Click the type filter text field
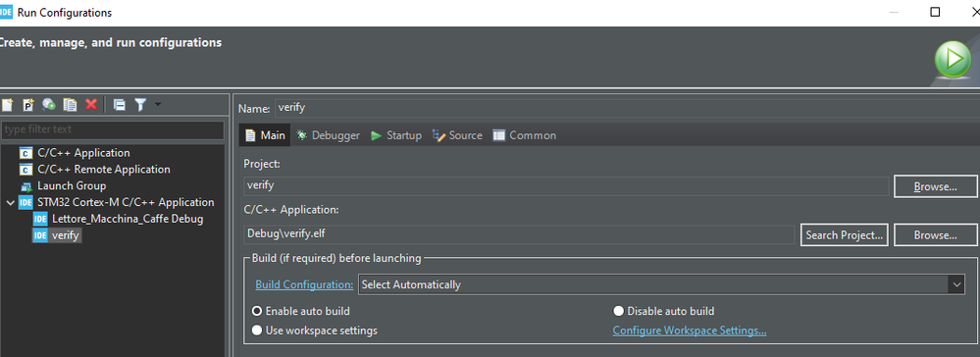 click(x=113, y=129)
